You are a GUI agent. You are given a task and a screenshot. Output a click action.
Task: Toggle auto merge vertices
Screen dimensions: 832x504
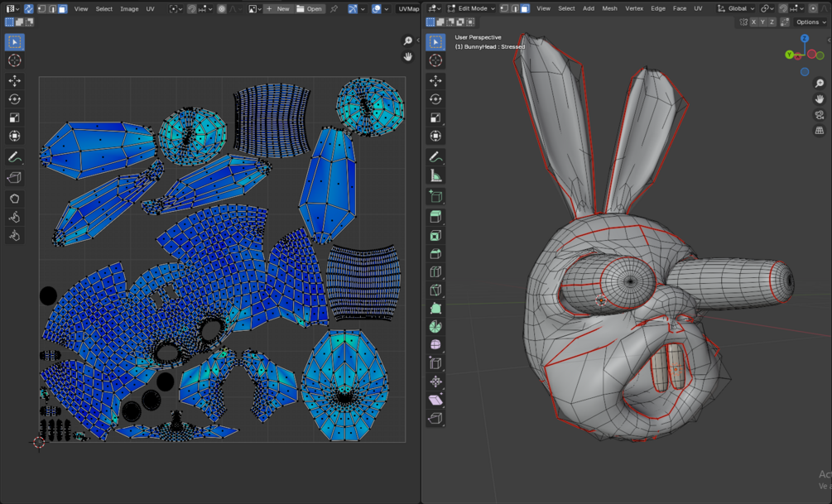785,22
